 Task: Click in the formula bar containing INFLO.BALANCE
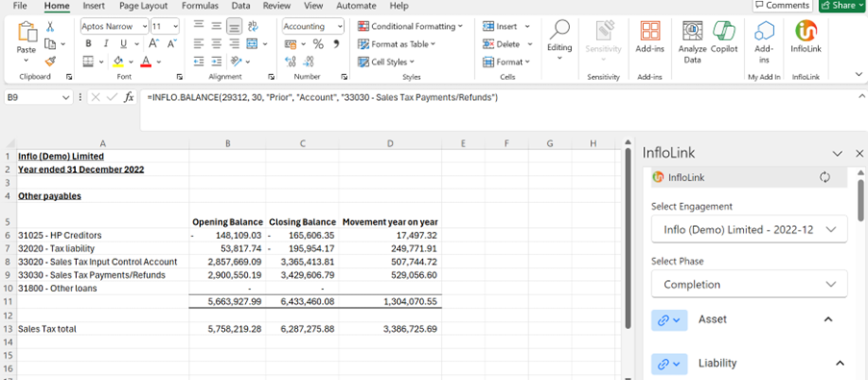tap(498, 110)
